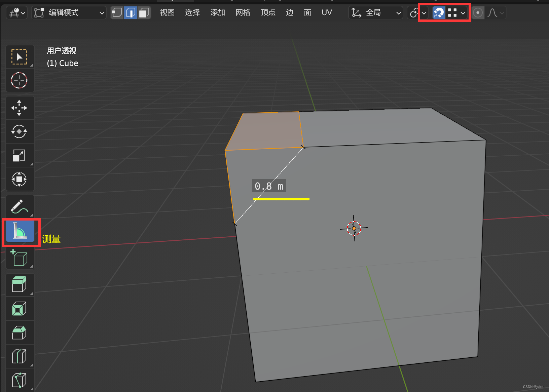
Task: Open the UV menu
Action: click(x=327, y=13)
